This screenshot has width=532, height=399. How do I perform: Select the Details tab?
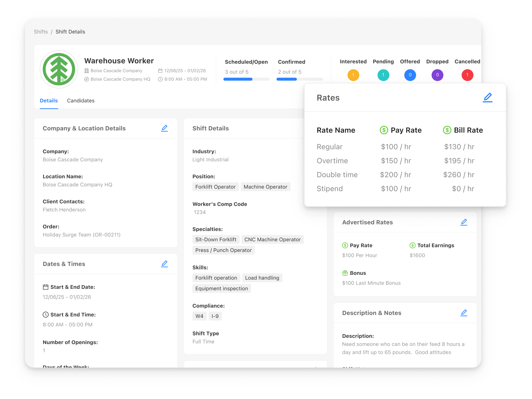click(x=49, y=100)
